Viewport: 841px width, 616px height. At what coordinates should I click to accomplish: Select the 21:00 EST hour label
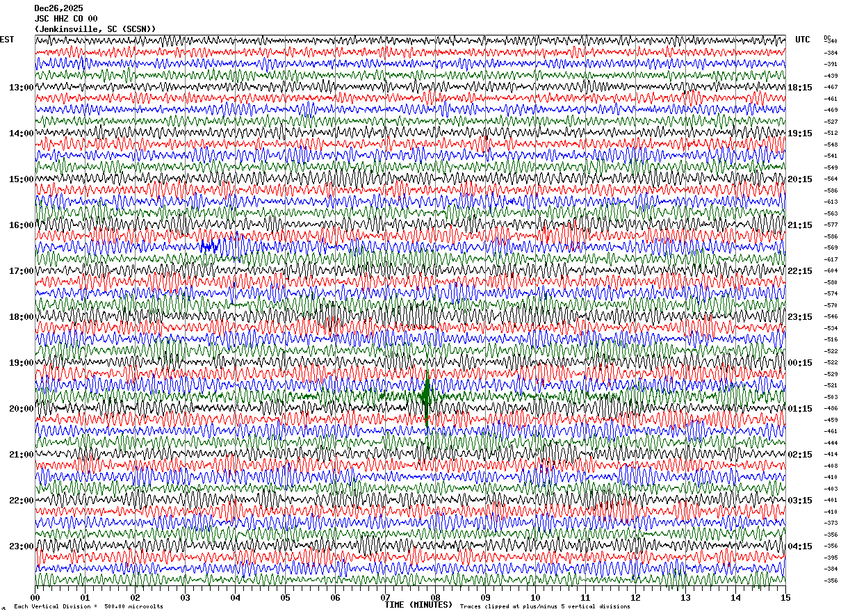pyautogui.click(x=21, y=455)
